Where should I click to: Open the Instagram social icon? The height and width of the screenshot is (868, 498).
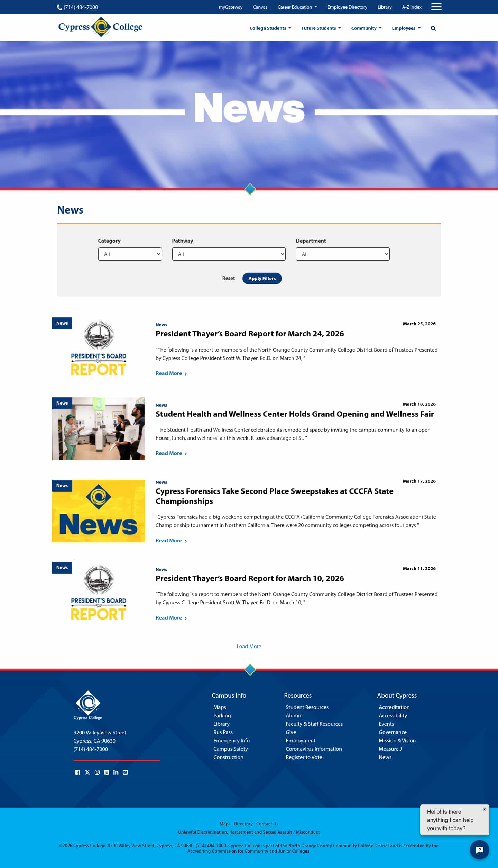97,772
